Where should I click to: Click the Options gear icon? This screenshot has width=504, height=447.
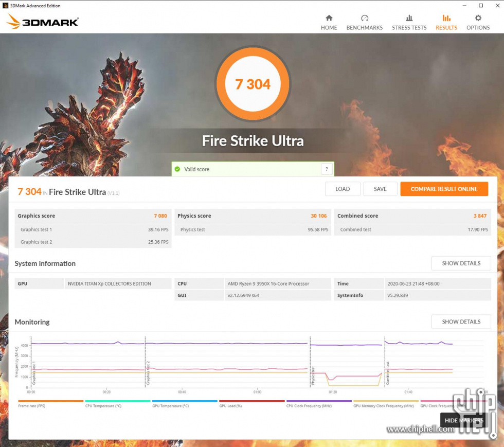(478, 18)
